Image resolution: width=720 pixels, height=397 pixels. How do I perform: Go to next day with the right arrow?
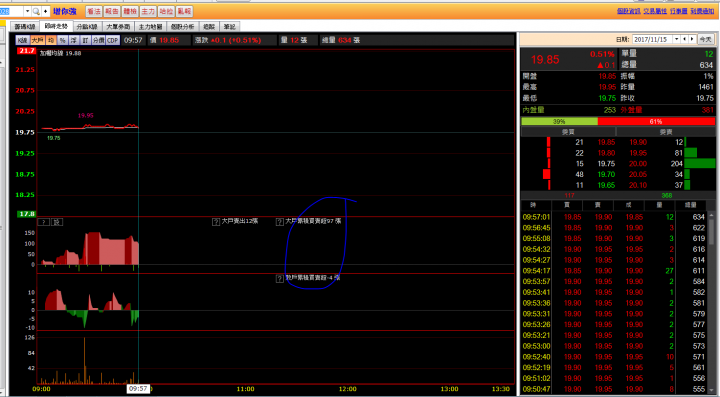pyautogui.click(x=692, y=39)
